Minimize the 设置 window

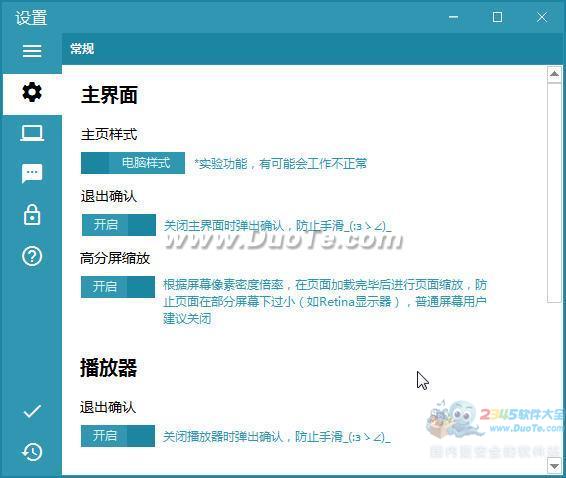454,17
